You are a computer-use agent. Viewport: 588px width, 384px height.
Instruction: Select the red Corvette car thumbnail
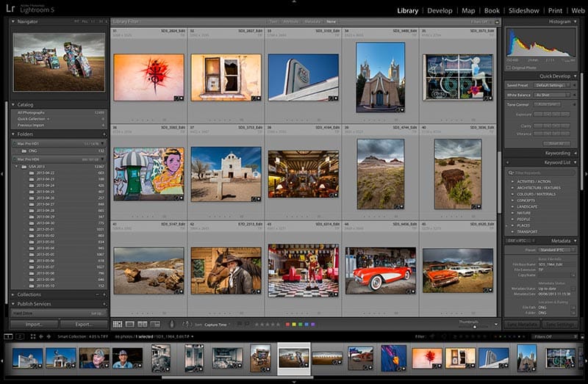coord(381,270)
